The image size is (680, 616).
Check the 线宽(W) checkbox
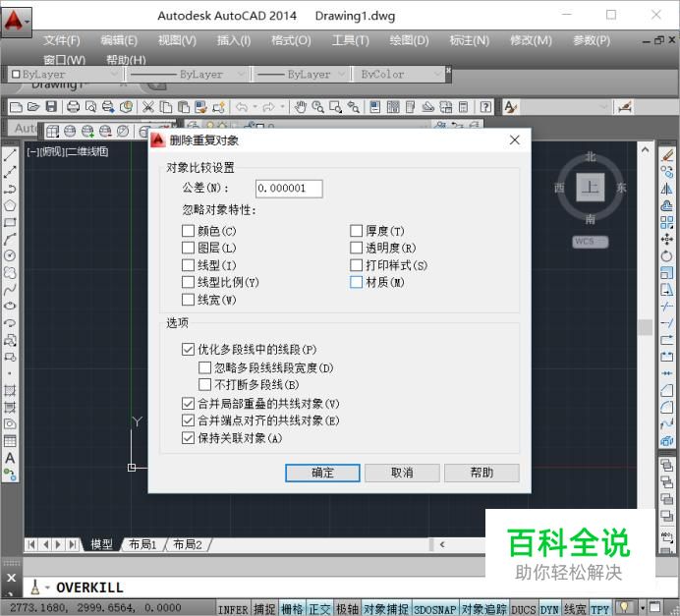[x=188, y=300]
